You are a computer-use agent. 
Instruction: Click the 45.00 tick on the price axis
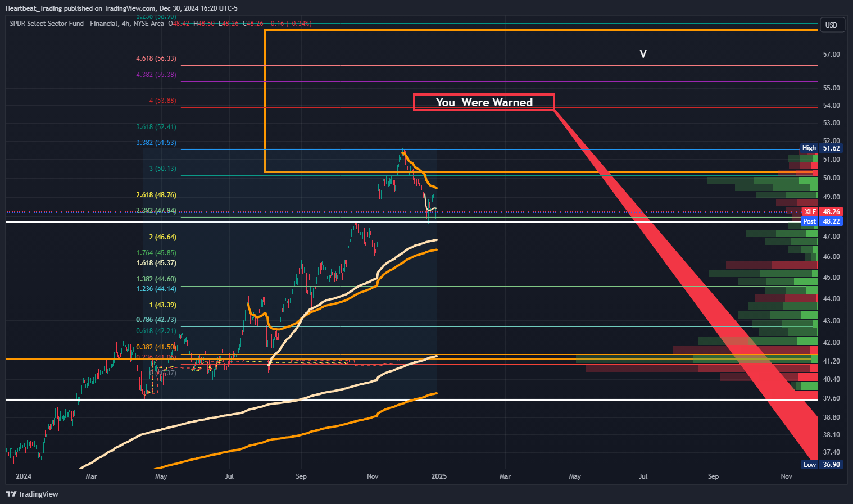click(x=832, y=278)
